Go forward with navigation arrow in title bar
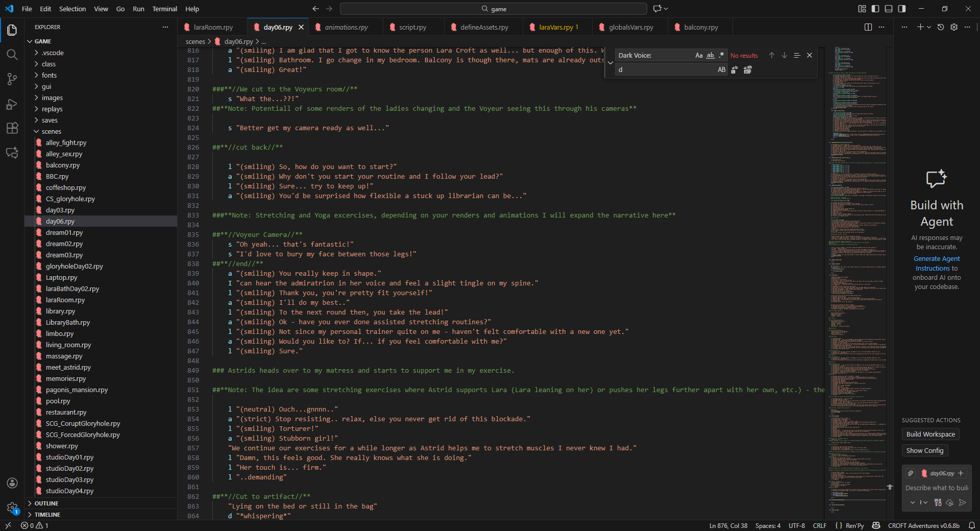The image size is (980, 531). pos(329,9)
